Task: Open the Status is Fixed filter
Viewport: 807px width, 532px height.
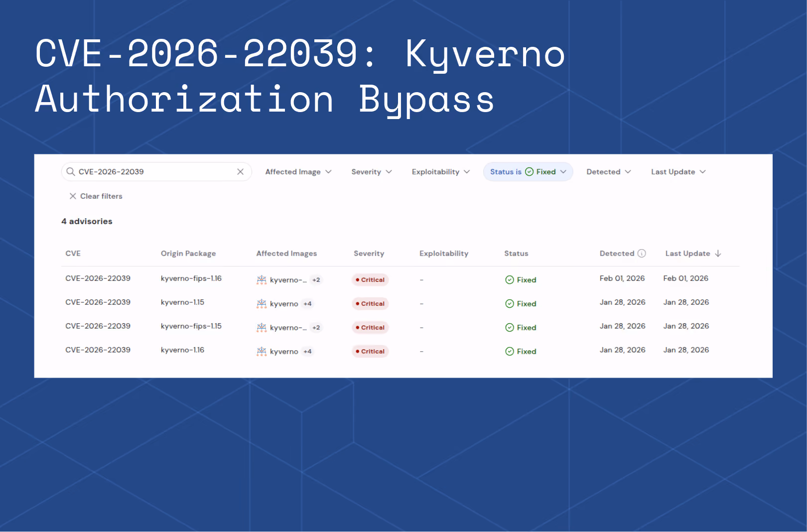Action: coord(528,172)
